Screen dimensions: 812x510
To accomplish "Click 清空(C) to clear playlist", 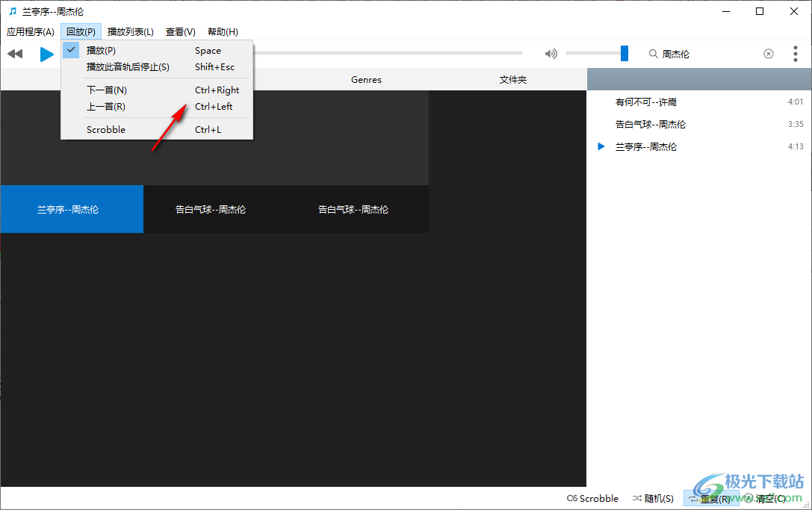I will tap(765, 499).
